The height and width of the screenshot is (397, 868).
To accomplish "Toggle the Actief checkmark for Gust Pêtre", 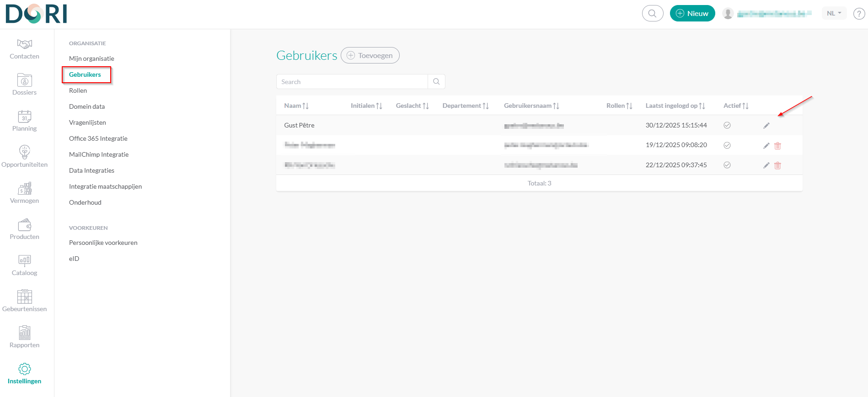I will 727,125.
